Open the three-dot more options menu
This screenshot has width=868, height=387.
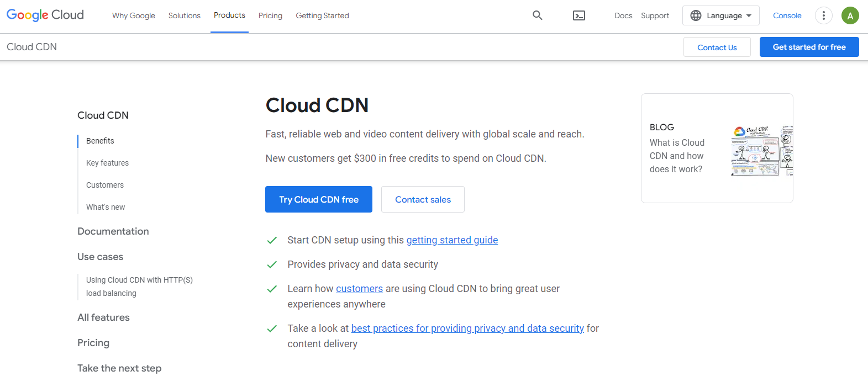tap(823, 15)
